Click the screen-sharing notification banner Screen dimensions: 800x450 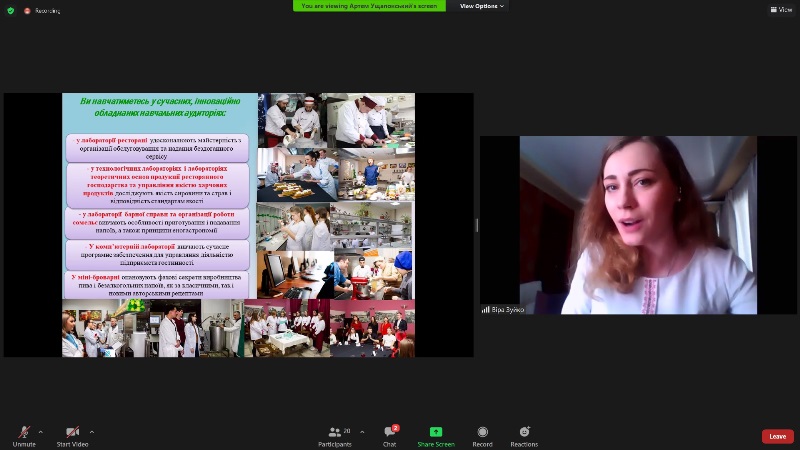pos(369,6)
